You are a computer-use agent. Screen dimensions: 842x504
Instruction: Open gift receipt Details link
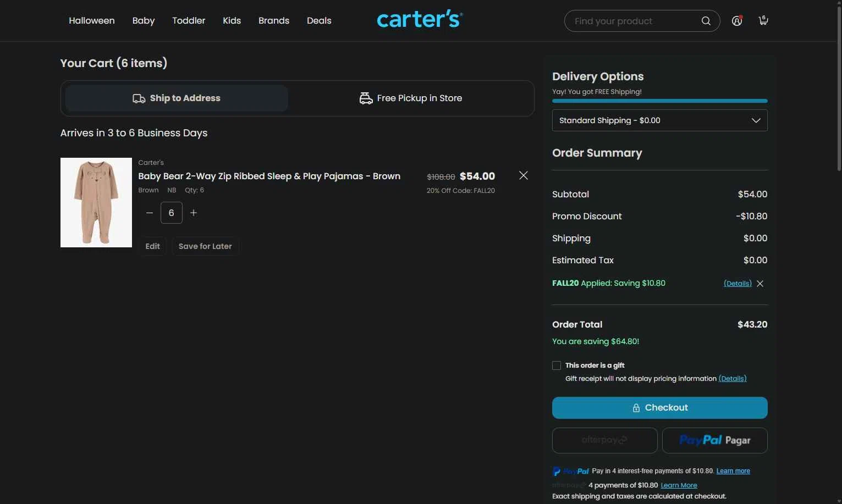point(733,379)
